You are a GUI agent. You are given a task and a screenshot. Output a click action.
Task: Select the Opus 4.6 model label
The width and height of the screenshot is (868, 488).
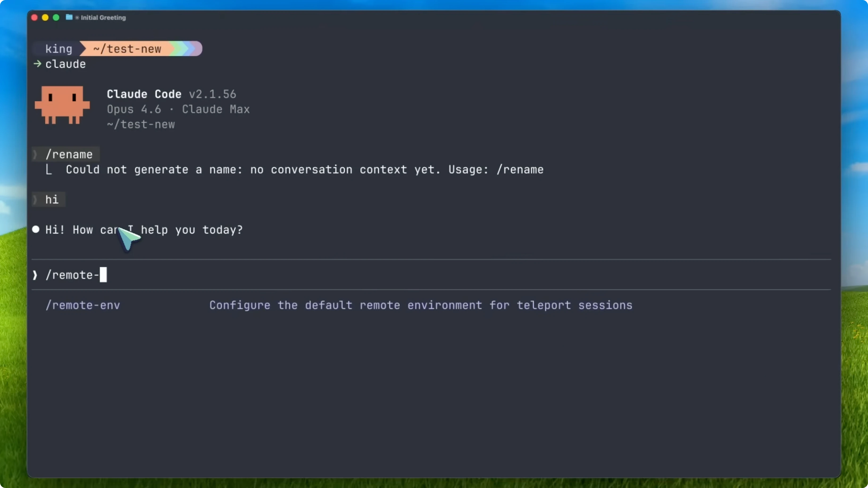pos(134,109)
